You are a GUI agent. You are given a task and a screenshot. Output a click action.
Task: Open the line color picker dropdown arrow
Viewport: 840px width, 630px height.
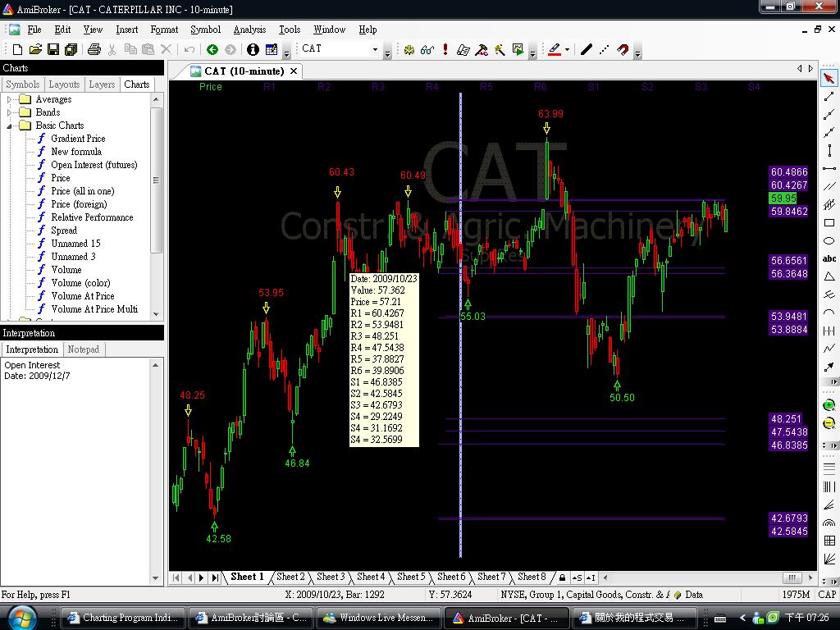point(567,50)
